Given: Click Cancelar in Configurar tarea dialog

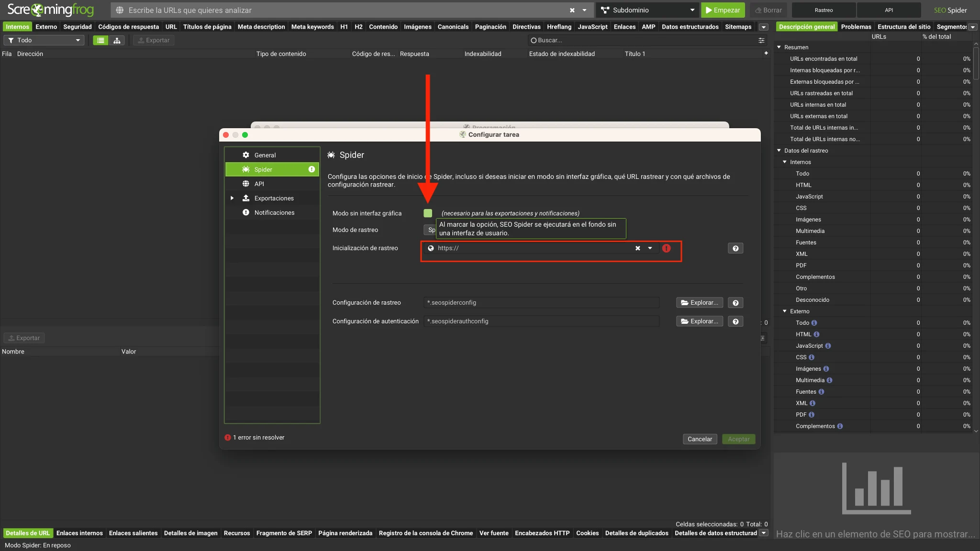Looking at the screenshot, I should tap(700, 439).
